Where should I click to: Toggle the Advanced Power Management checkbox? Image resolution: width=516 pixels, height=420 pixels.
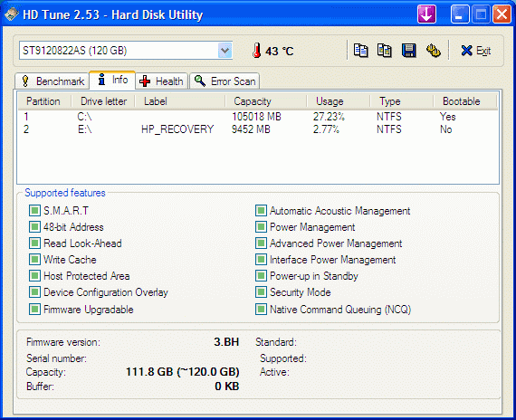click(x=261, y=243)
